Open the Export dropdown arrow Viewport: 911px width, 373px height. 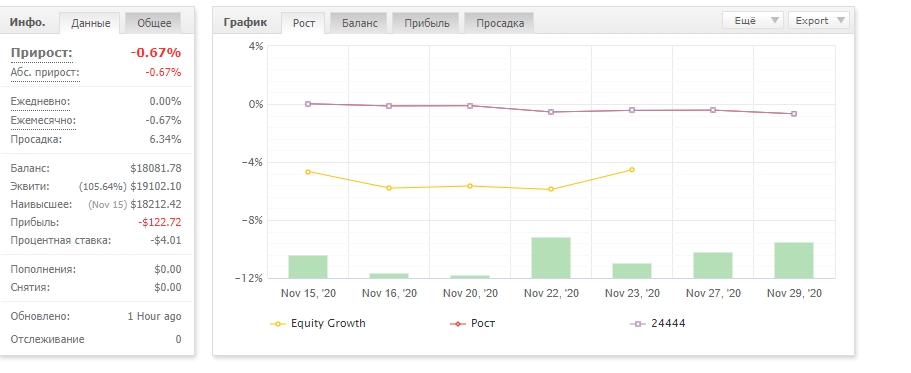point(840,20)
